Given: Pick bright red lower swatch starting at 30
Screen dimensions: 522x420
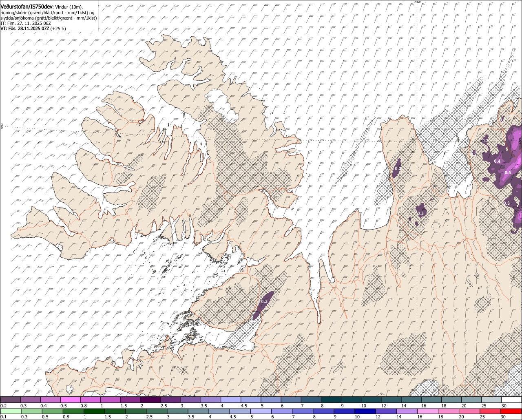Looking at the screenshot, I should point(511,411).
